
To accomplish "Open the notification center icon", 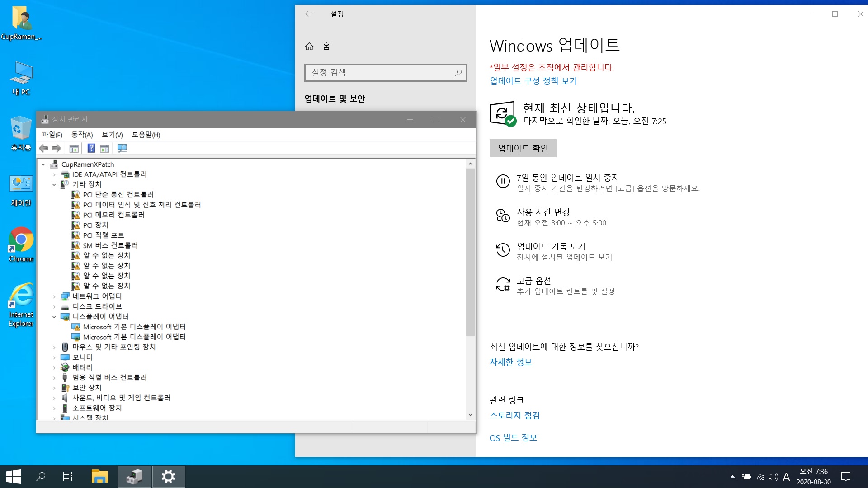I will coord(846,477).
